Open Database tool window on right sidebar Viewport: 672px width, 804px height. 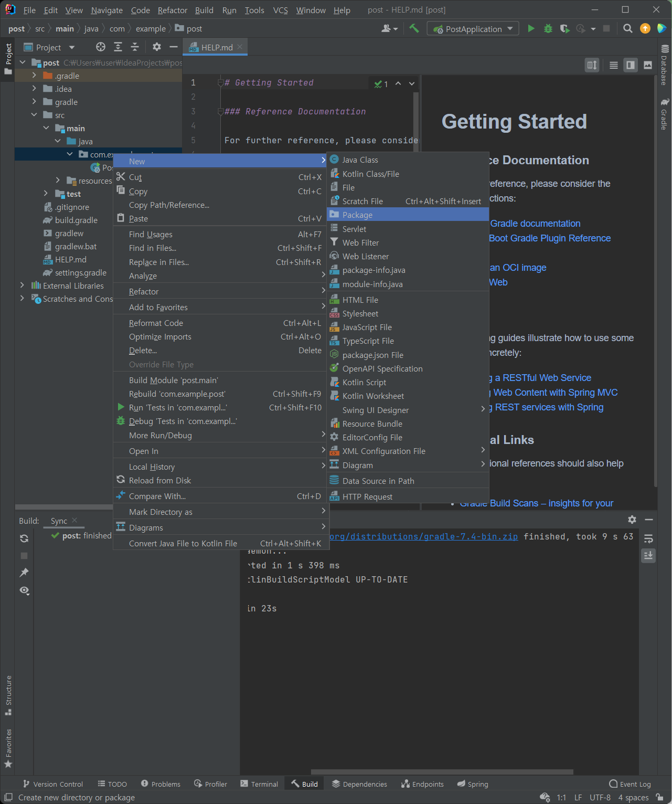click(665, 65)
